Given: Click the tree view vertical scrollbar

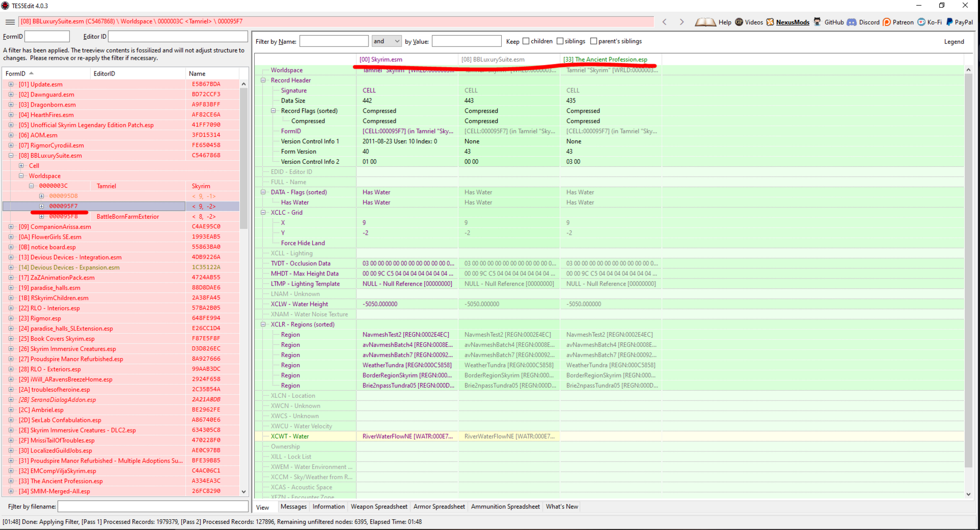Looking at the screenshot, I should click(x=243, y=158).
